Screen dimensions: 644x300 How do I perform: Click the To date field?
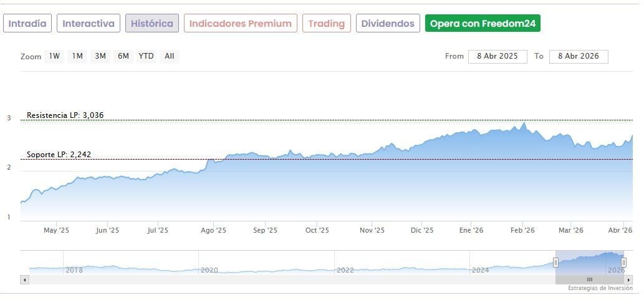[578, 56]
